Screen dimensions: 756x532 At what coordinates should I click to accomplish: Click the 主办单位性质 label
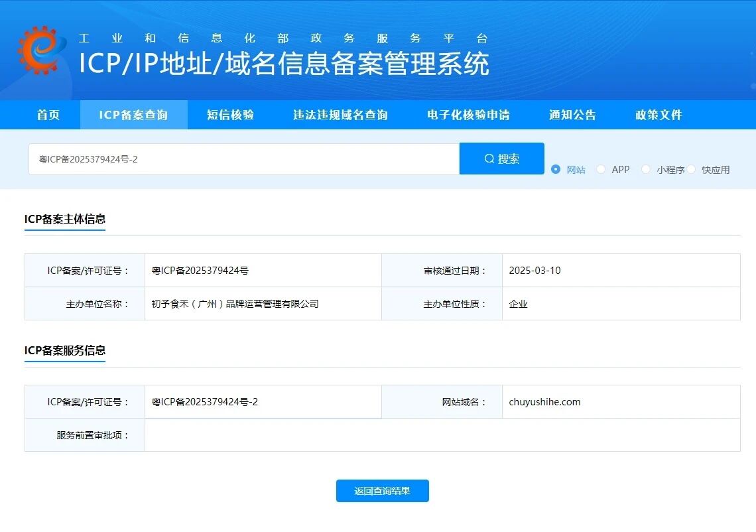click(x=454, y=304)
